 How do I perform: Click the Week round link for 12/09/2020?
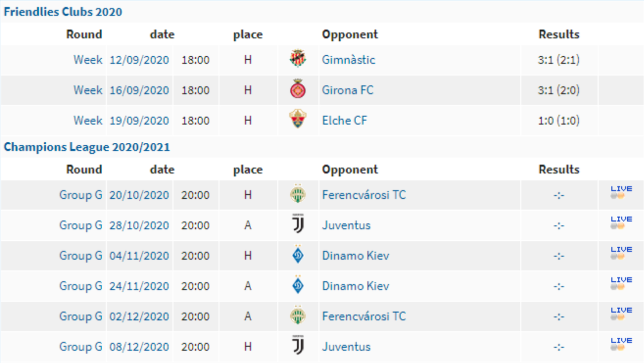point(88,60)
